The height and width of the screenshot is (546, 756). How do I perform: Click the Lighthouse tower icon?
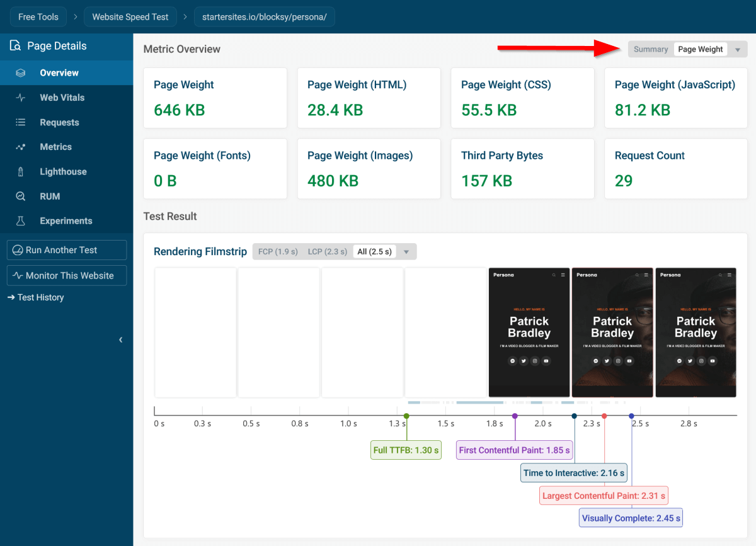[x=20, y=171]
